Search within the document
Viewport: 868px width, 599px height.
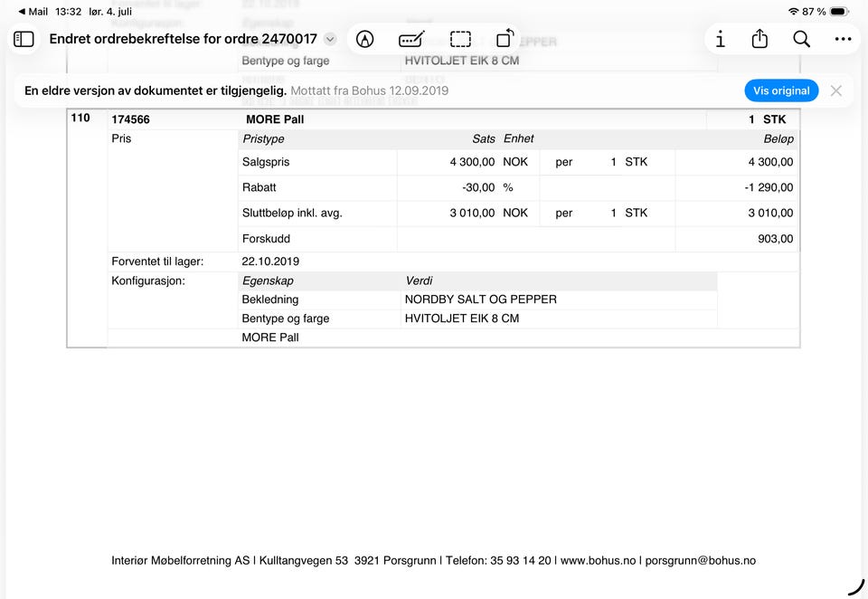(x=801, y=39)
